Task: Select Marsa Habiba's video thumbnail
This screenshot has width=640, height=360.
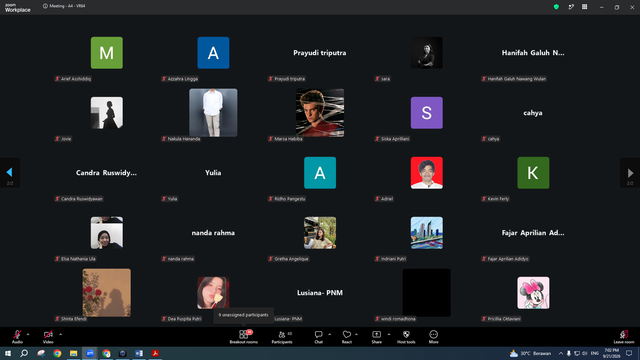Action: [x=320, y=113]
